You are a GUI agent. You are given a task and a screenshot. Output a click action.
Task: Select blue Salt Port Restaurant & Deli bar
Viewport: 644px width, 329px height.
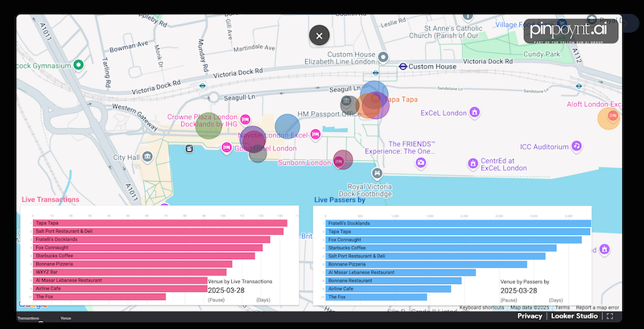pos(436,257)
